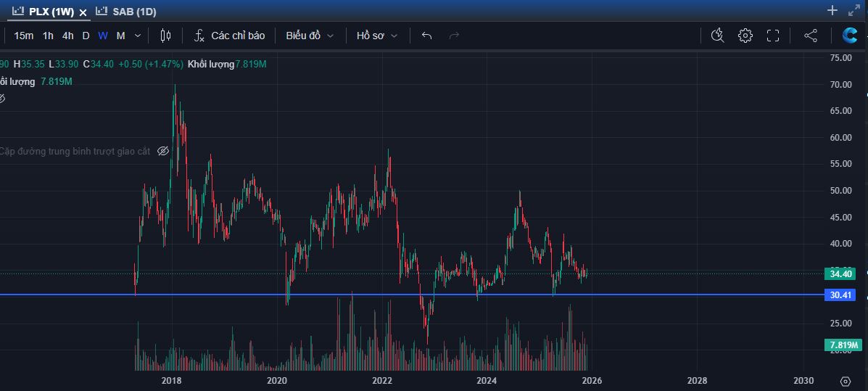Click the chart settings icon at bottom-right axis
The width and height of the screenshot is (868, 391).
coord(846,381)
